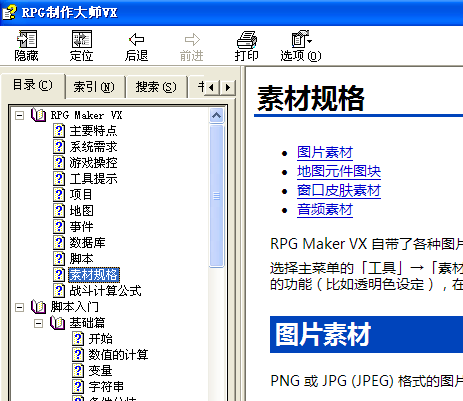Switch to the 目录 (C) tab
The image size is (463, 401).
[x=33, y=85]
